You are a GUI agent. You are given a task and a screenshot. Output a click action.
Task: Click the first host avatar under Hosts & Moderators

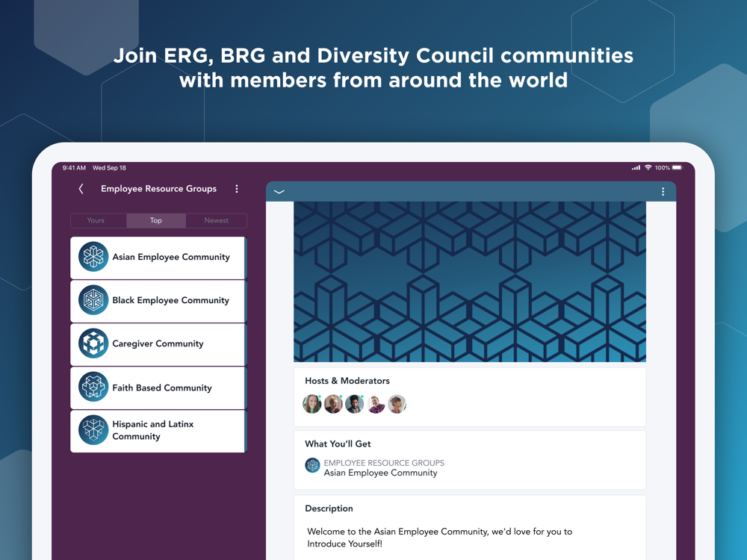312,404
